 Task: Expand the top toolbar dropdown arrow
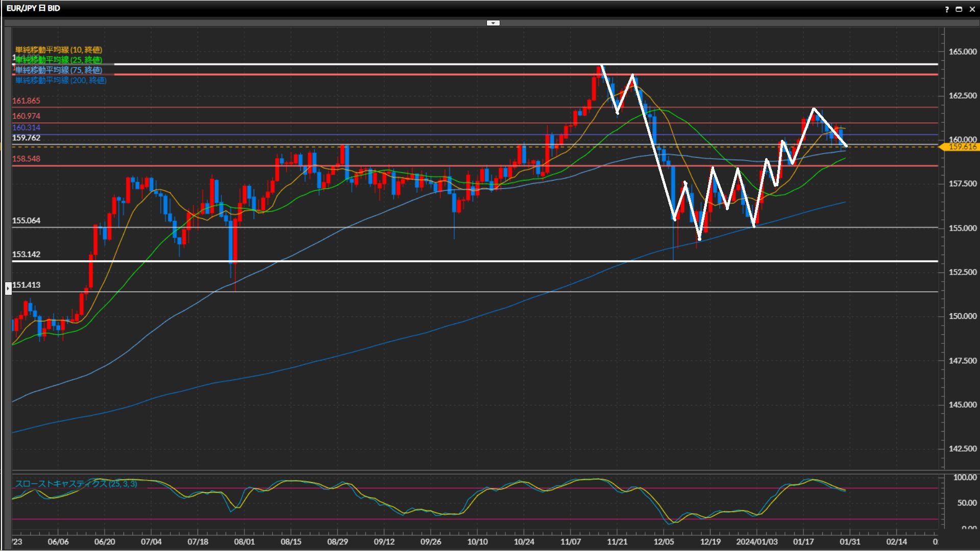click(493, 23)
